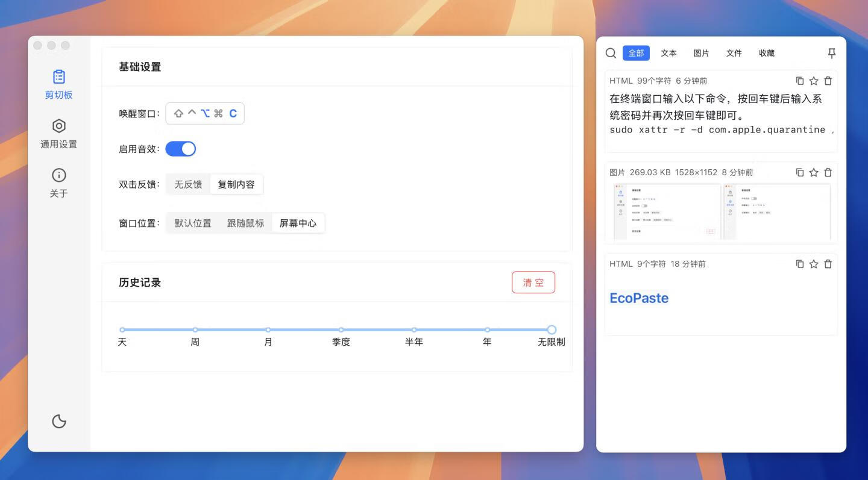Copy the EcoPaste clipboard entry
Screen dimensions: 868x480
[799, 263]
